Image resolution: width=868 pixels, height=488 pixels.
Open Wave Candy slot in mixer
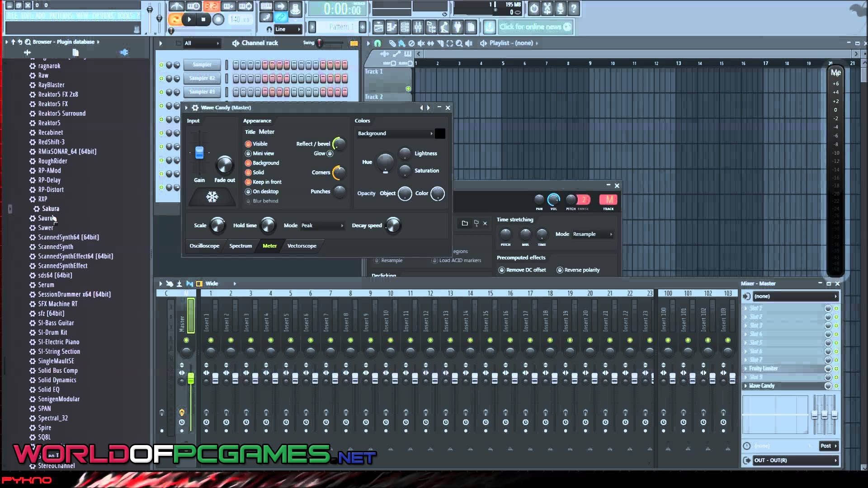point(783,386)
